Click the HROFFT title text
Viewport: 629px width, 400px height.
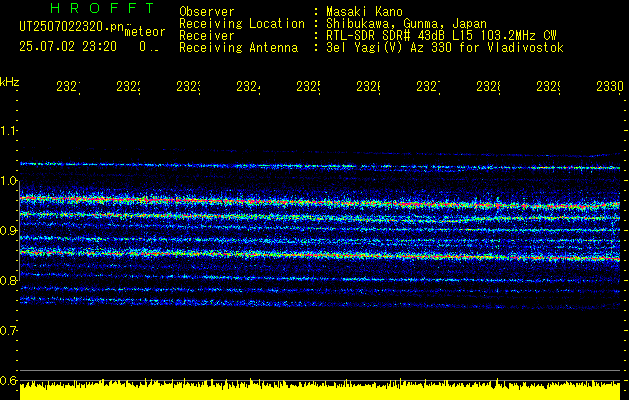click(103, 8)
